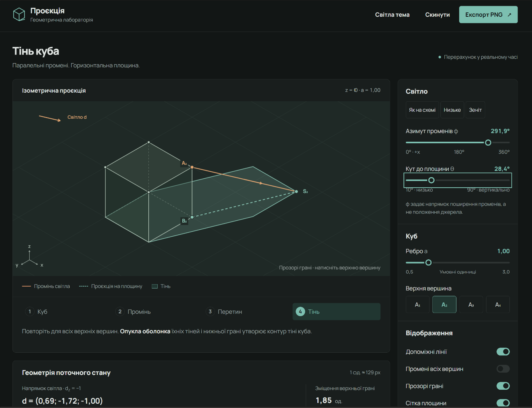Click the Експорт PNG button

point(488,14)
